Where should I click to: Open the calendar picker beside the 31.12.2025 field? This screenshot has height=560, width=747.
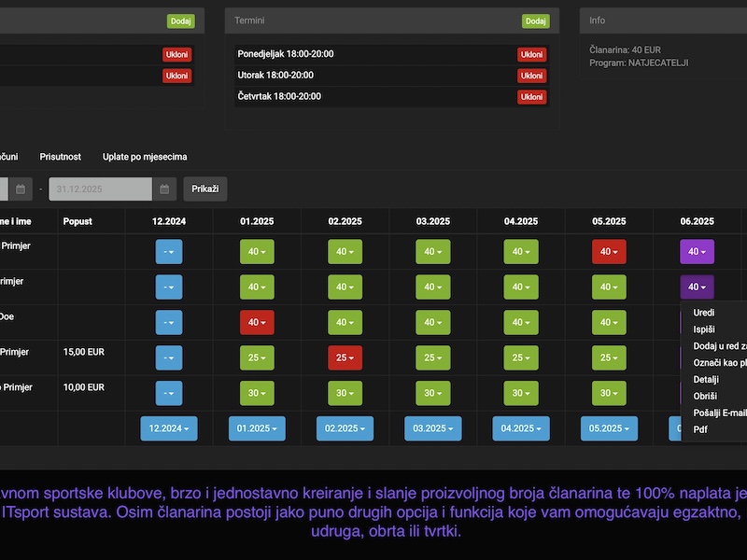164,189
